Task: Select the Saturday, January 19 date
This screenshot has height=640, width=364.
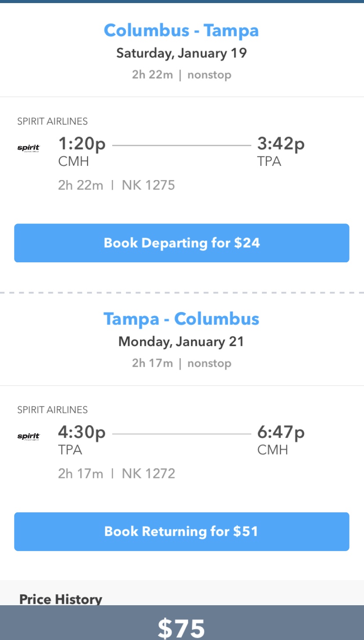Action: coord(181,53)
